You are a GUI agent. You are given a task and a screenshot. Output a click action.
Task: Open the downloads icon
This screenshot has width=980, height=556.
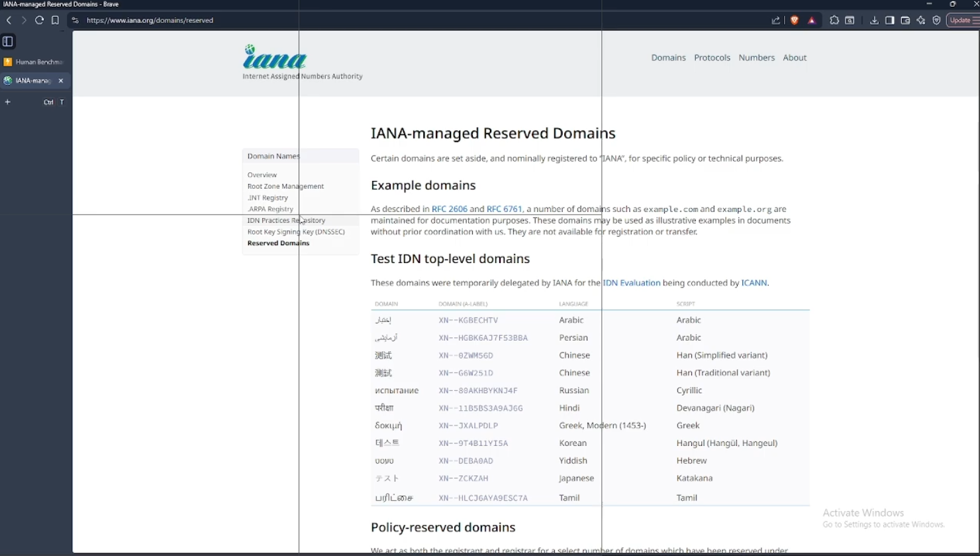point(874,21)
